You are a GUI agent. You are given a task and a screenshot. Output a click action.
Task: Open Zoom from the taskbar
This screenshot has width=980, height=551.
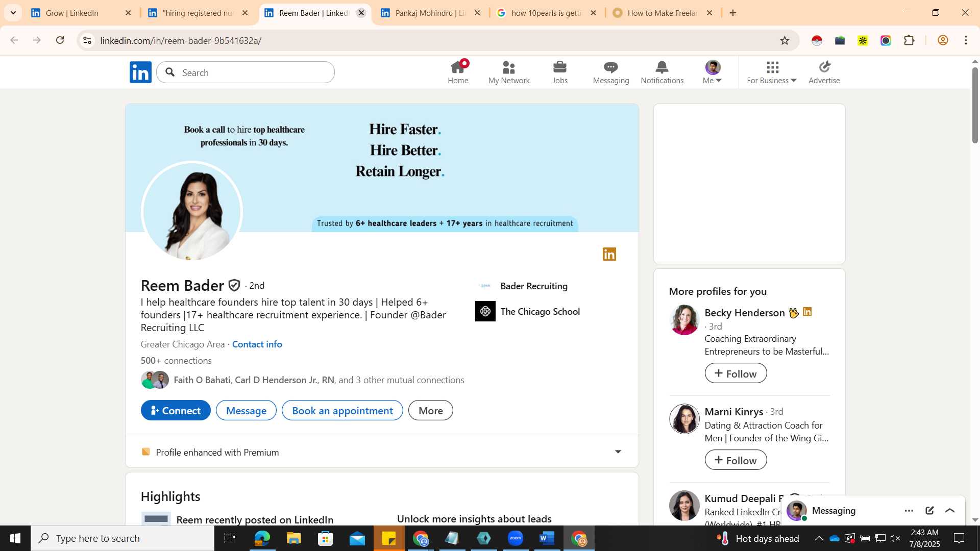(x=516, y=538)
